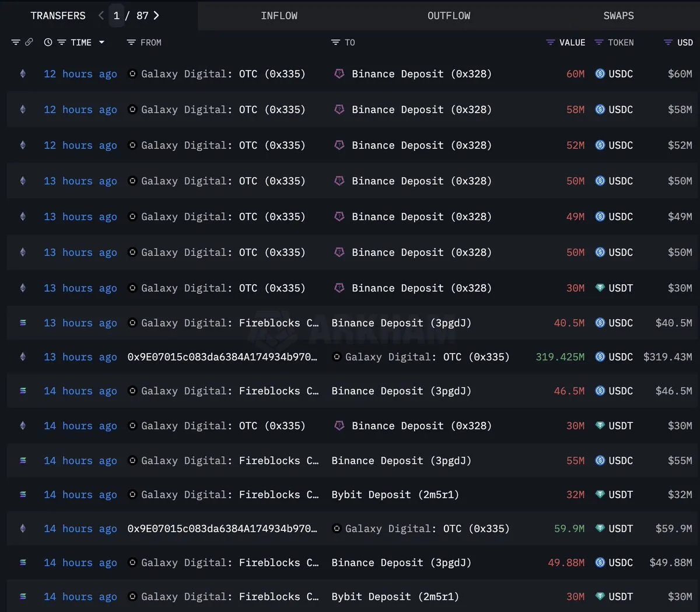Open the USD column filter
Screen dimensions: 700x612
[668, 42]
